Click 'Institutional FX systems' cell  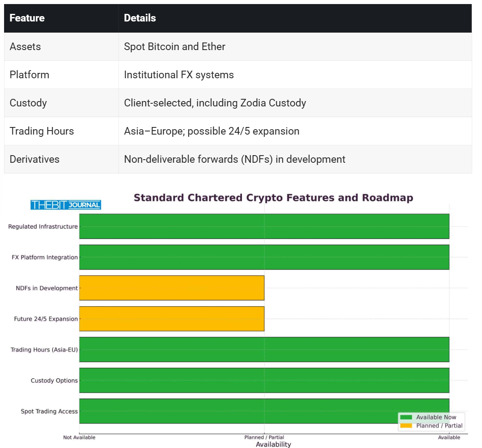click(x=295, y=75)
